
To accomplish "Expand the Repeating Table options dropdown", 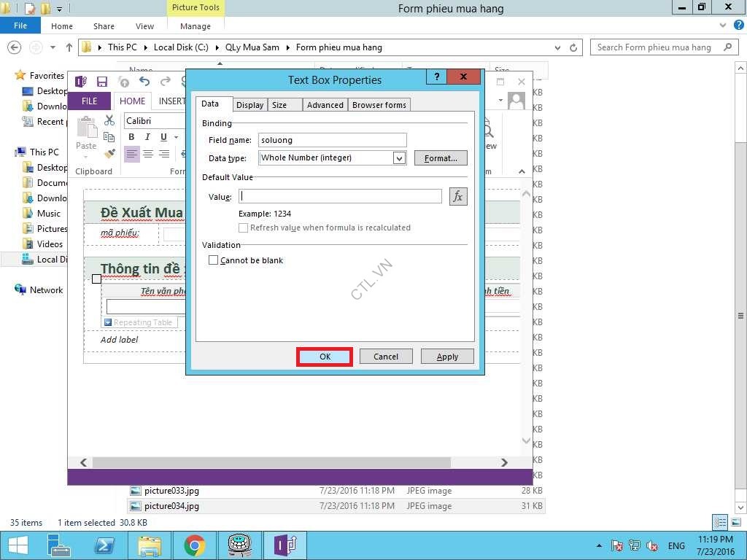I will point(108,322).
